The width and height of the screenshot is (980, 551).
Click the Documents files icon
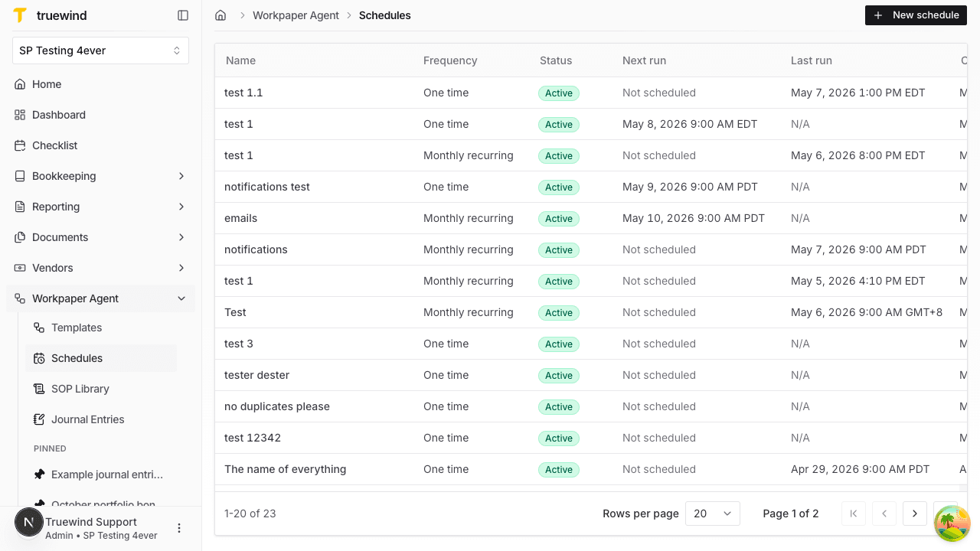tap(20, 237)
